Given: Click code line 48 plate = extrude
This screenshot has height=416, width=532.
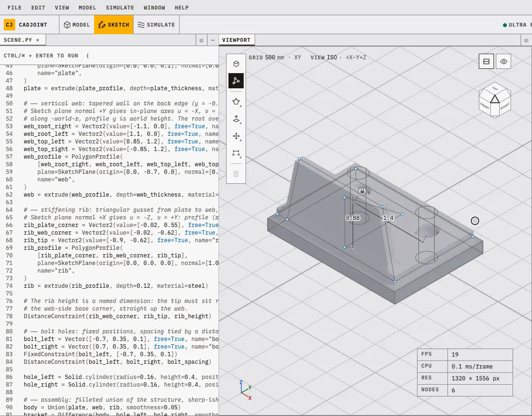Looking at the screenshot, I should [x=121, y=88].
